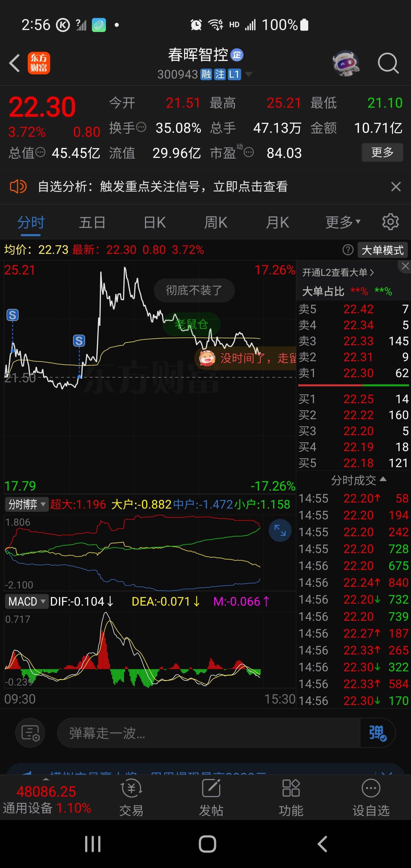Tap the Android home button
Viewport: 411px width, 868px height.
[x=207, y=844]
